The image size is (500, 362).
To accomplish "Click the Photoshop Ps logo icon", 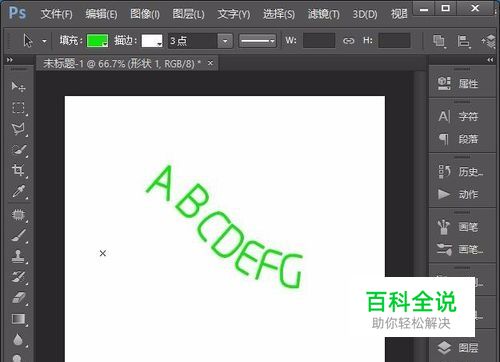I will pos(17,13).
